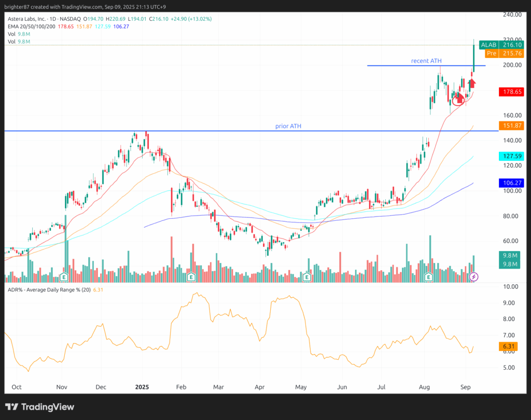Click the earnings E marker near May
The image size is (531, 420).
(x=307, y=277)
